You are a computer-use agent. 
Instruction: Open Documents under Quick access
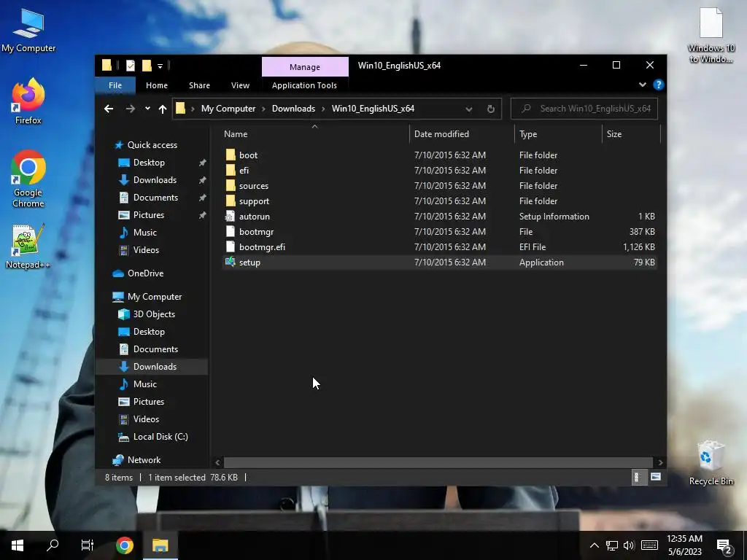click(x=156, y=197)
